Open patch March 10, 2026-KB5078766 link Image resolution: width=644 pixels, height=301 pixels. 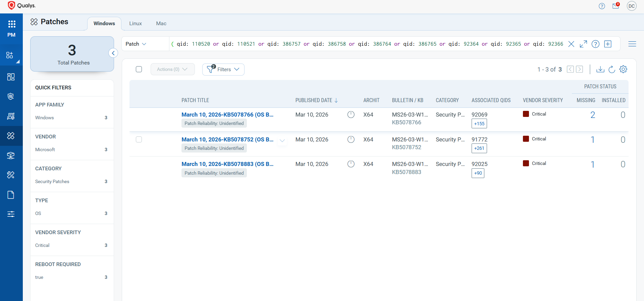pyautogui.click(x=227, y=115)
